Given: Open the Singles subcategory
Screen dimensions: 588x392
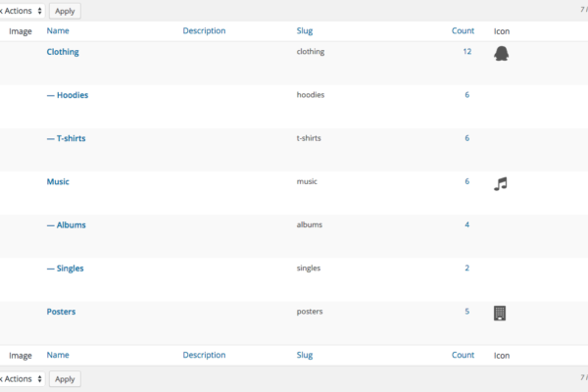Looking at the screenshot, I should pyautogui.click(x=65, y=269).
